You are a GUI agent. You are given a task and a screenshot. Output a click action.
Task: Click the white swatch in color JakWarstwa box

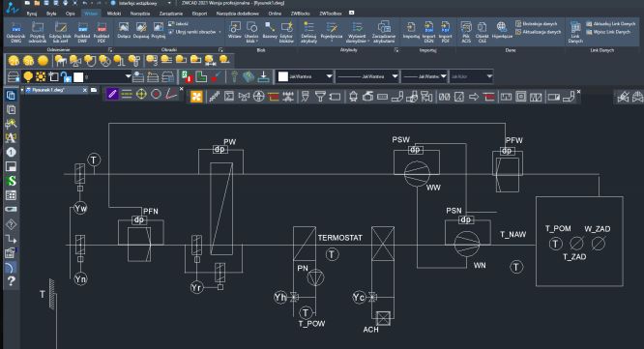tap(283, 76)
